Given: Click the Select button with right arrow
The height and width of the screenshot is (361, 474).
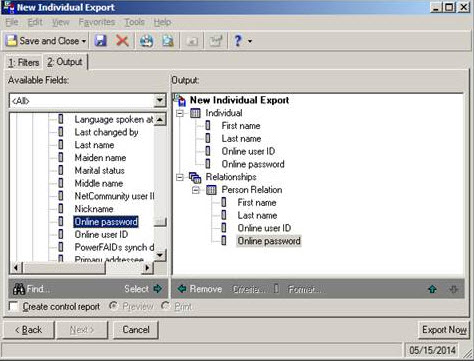Looking at the screenshot, I should 143,289.
